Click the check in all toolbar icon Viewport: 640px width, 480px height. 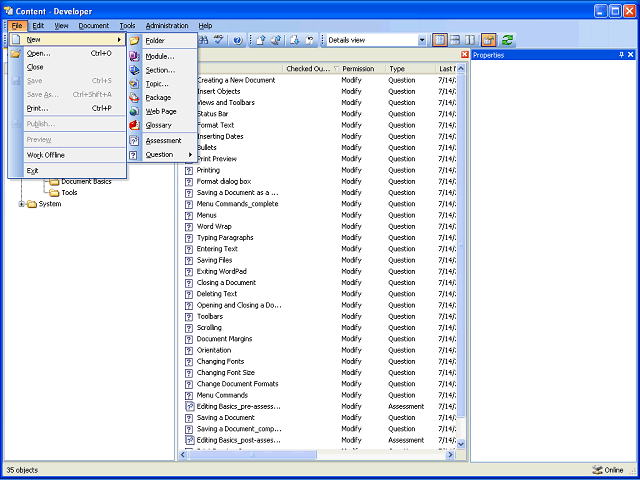pos(276,40)
